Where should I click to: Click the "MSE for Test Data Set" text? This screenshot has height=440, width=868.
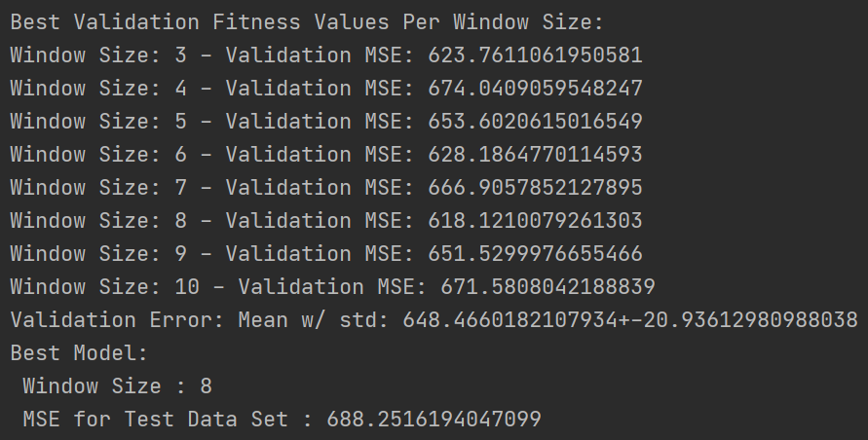pos(155,419)
